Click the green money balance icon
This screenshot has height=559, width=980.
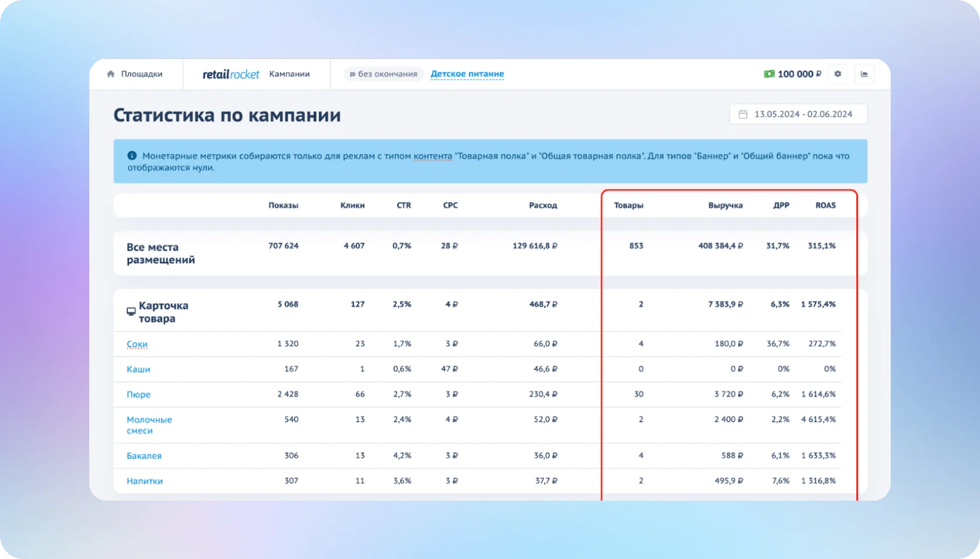[x=769, y=74]
